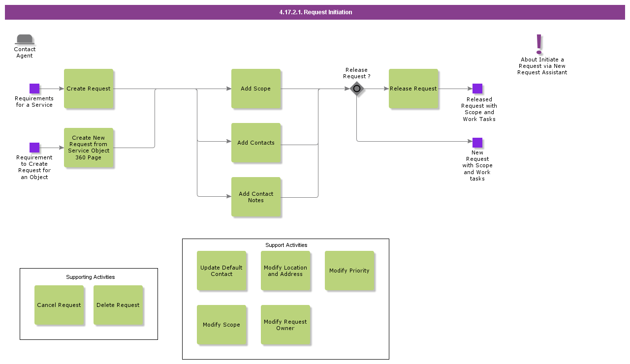Open the About Initiate a Request exclamation icon
Viewport: 630px width, 364px height.
(539, 44)
